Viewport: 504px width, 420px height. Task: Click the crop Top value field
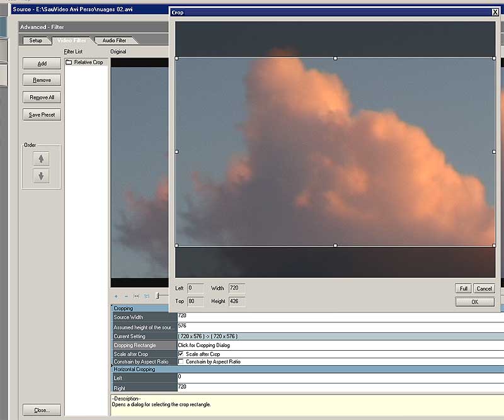click(x=195, y=302)
